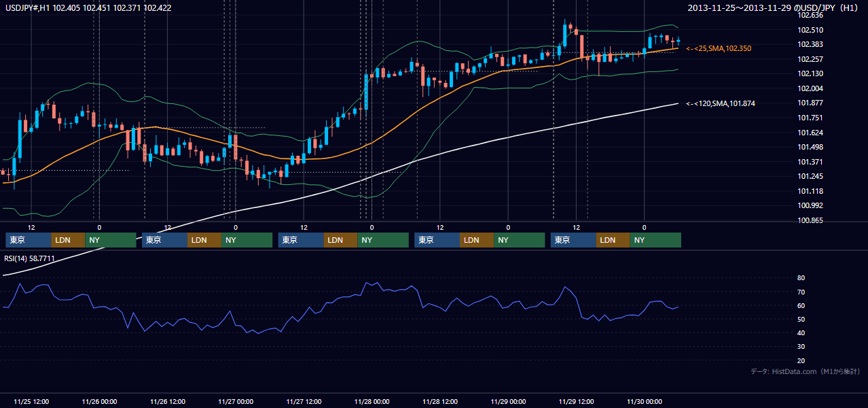Select the first day's LDN session box
This screenshot has height=408, width=868.
coord(69,240)
